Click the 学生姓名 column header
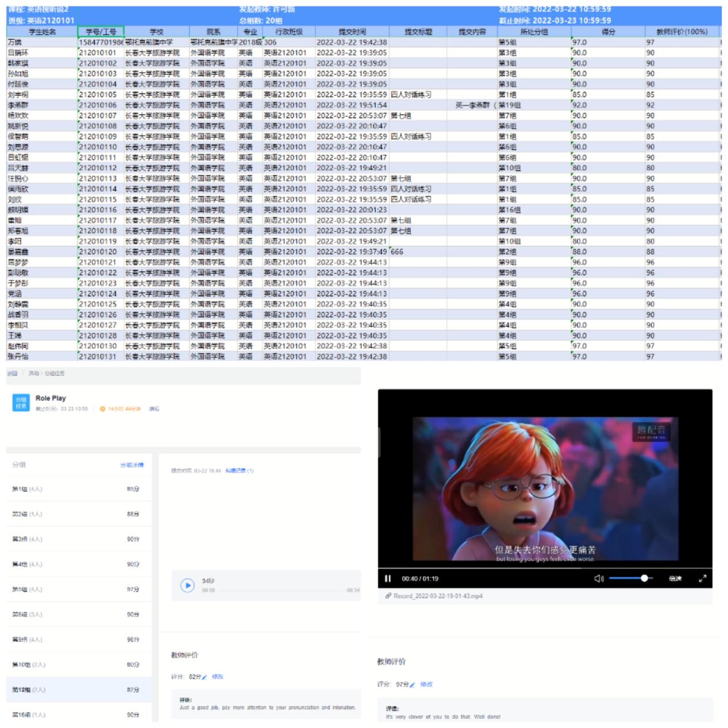728x728 pixels. [x=42, y=32]
